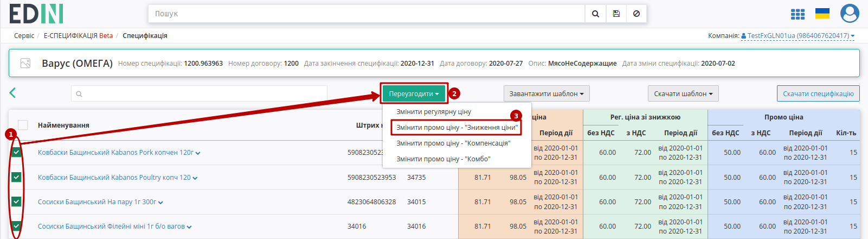868x239 pixels.
Task: Go to Сервіс breadcrumb
Action: point(24,36)
